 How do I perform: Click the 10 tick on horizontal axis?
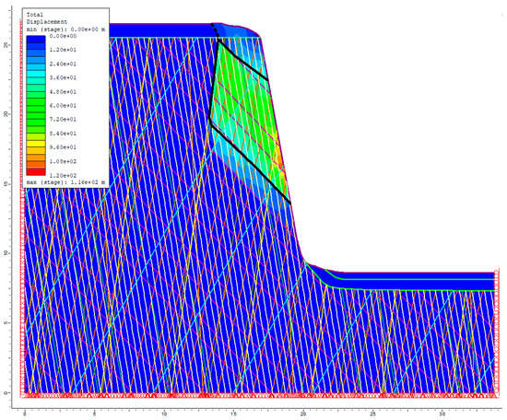(164, 414)
